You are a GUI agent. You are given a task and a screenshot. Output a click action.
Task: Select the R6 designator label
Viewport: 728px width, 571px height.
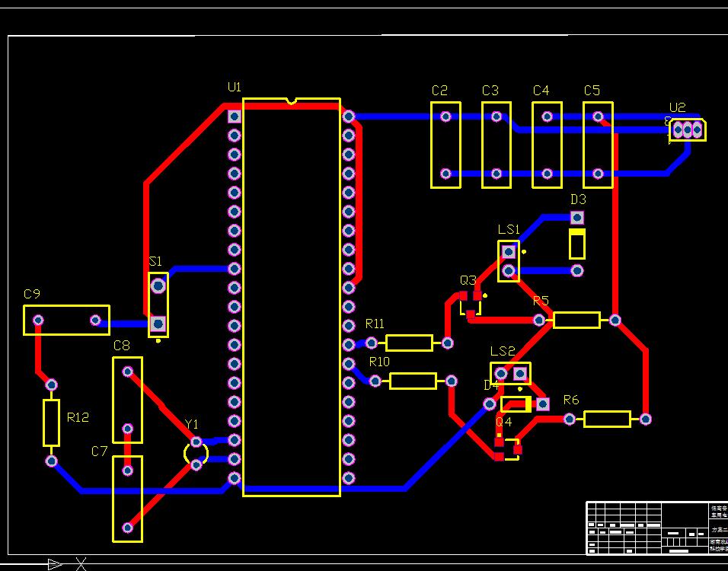[x=571, y=400]
